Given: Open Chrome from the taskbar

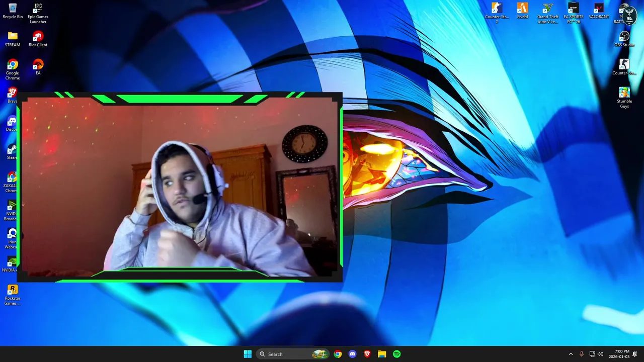Looking at the screenshot, I should pos(338,354).
